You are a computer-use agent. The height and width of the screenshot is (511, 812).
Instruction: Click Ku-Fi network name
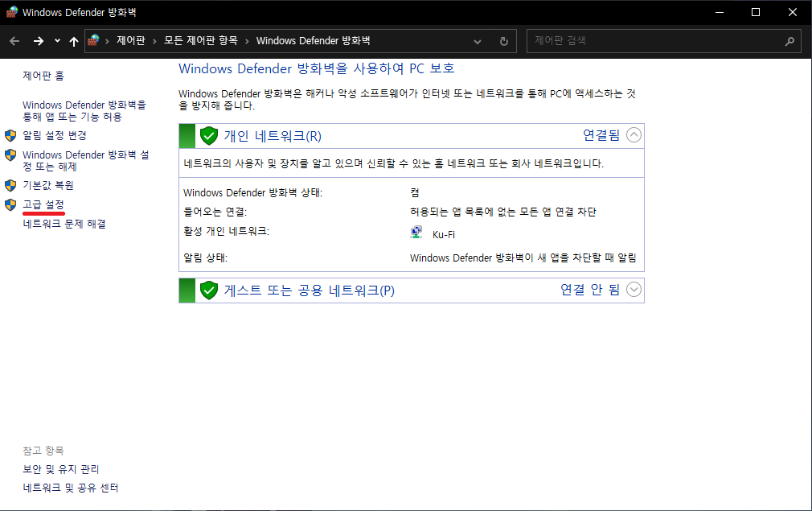point(444,235)
